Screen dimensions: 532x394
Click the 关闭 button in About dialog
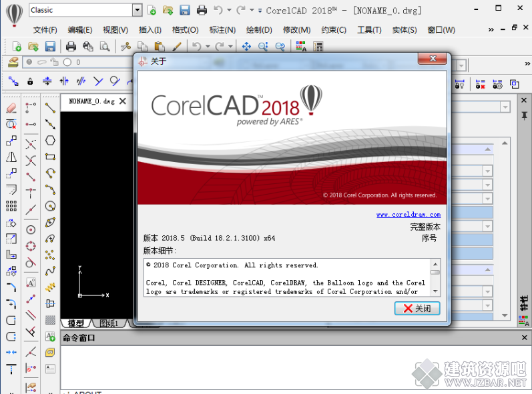pyautogui.click(x=417, y=308)
